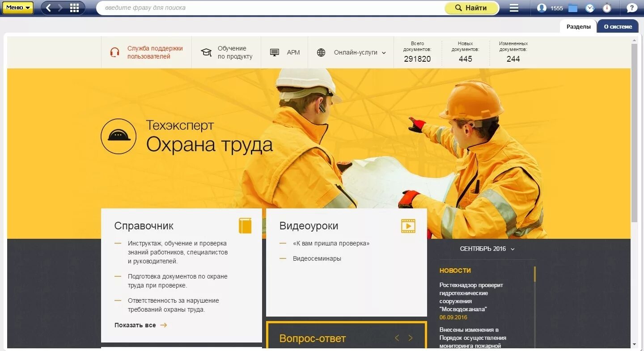The width and height of the screenshot is (644, 351).
Task: Open the Видеосеминары item
Action: [317, 258]
